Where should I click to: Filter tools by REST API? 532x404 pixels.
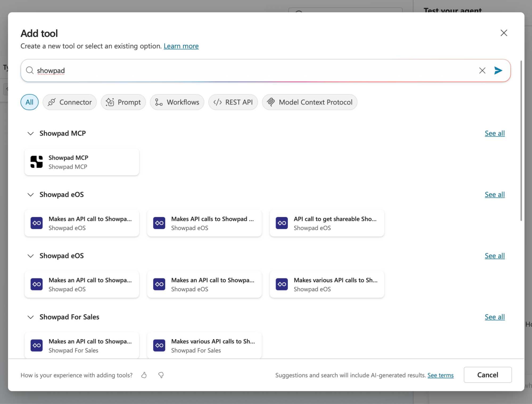tap(233, 102)
